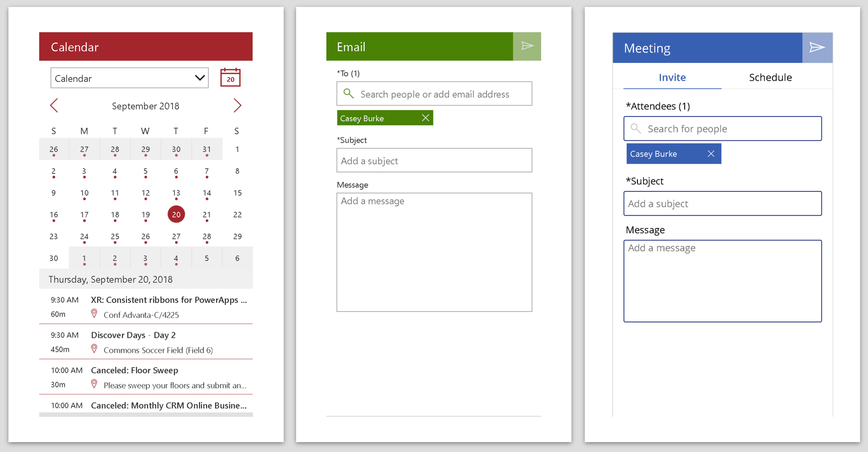The width and height of the screenshot is (868, 452).
Task: Click the meeting Add a message box
Action: coord(723,281)
